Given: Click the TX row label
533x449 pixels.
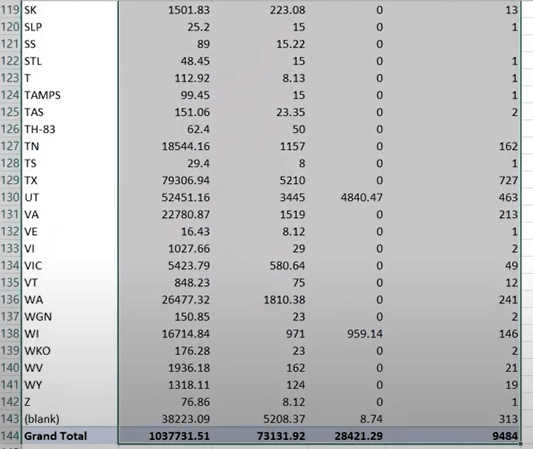Looking at the screenshot, I should (x=70, y=180).
